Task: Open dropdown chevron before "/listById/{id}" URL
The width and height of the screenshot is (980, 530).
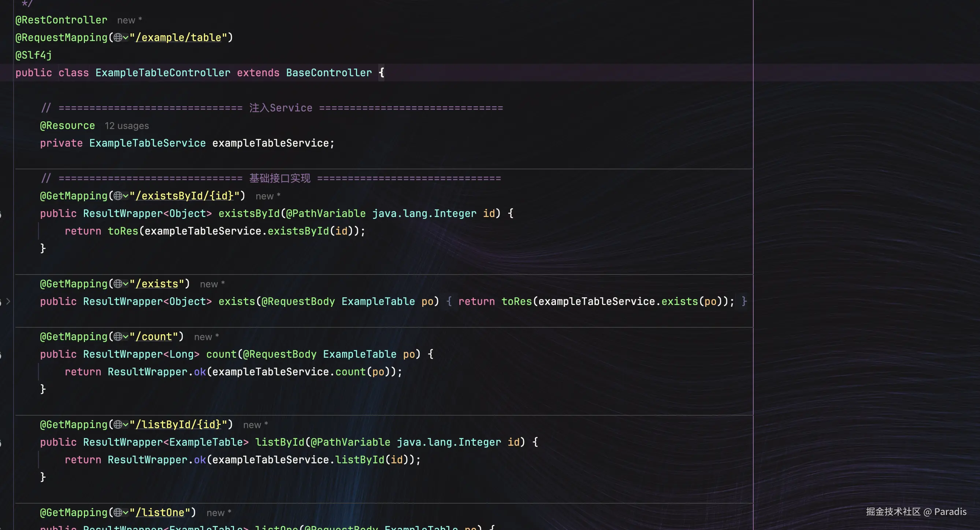Action: [x=126, y=425]
